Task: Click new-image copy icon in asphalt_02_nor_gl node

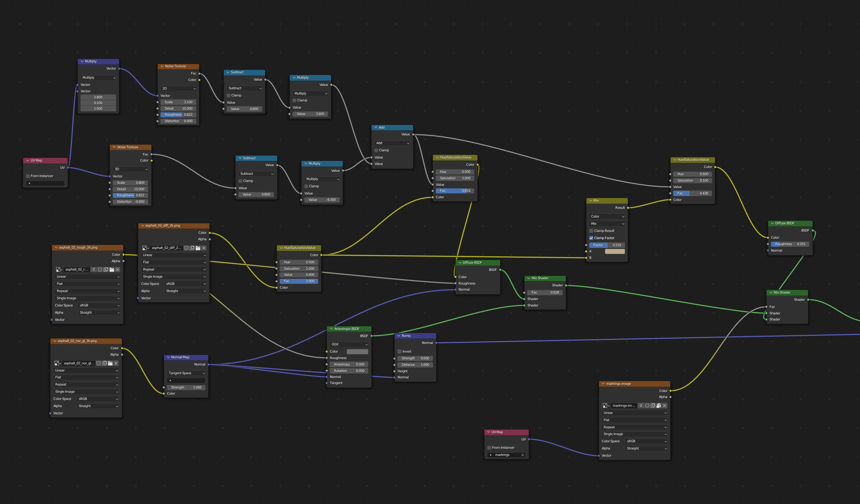Action: (x=105, y=363)
